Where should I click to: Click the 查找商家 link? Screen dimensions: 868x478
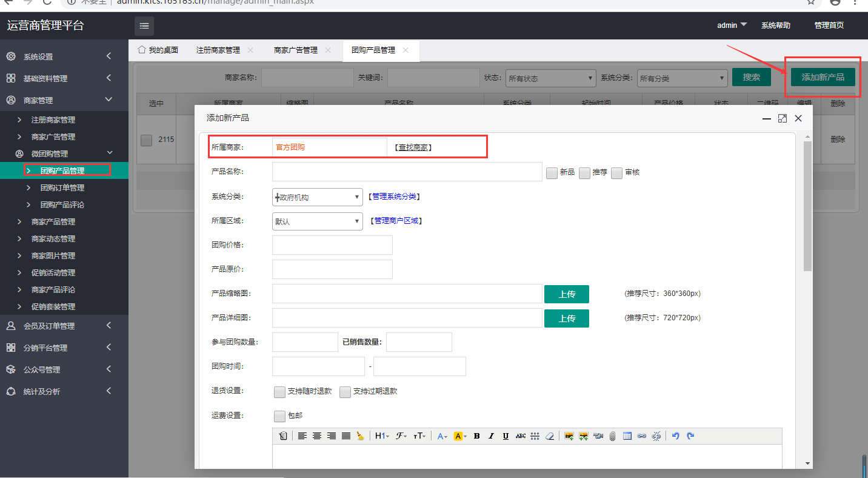[413, 147]
